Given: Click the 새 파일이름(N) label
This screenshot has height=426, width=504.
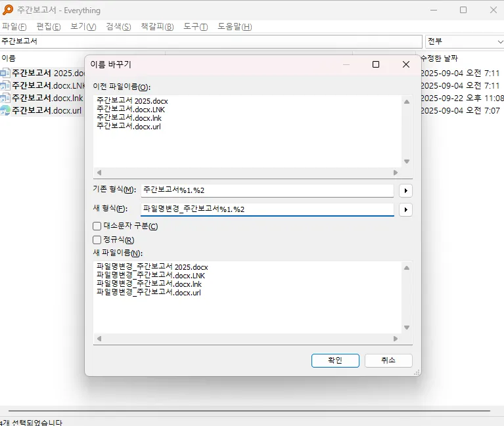Looking at the screenshot, I should pyautogui.click(x=118, y=253).
